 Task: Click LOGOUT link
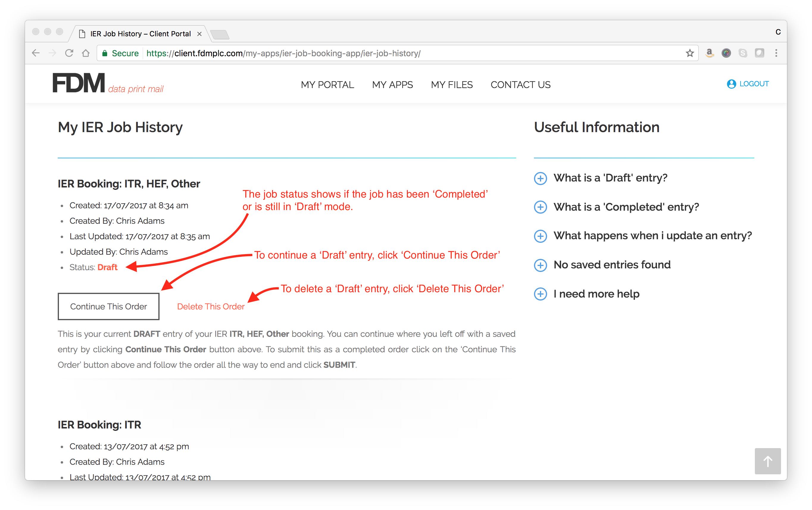pyautogui.click(x=753, y=84)
